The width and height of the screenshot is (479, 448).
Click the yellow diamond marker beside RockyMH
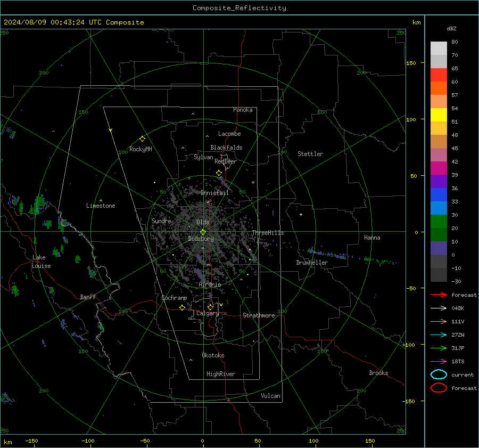[x=142, y=139]
